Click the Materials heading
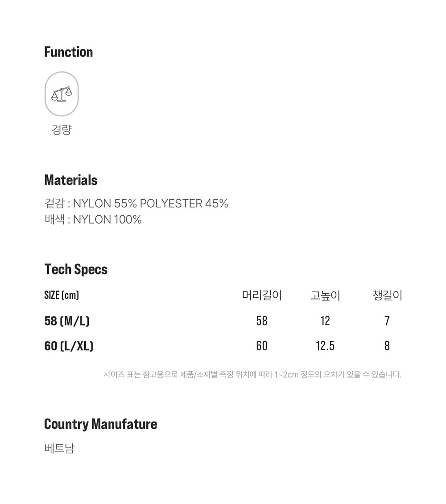This screenshot has height=504, width=446. coord(71,180)
